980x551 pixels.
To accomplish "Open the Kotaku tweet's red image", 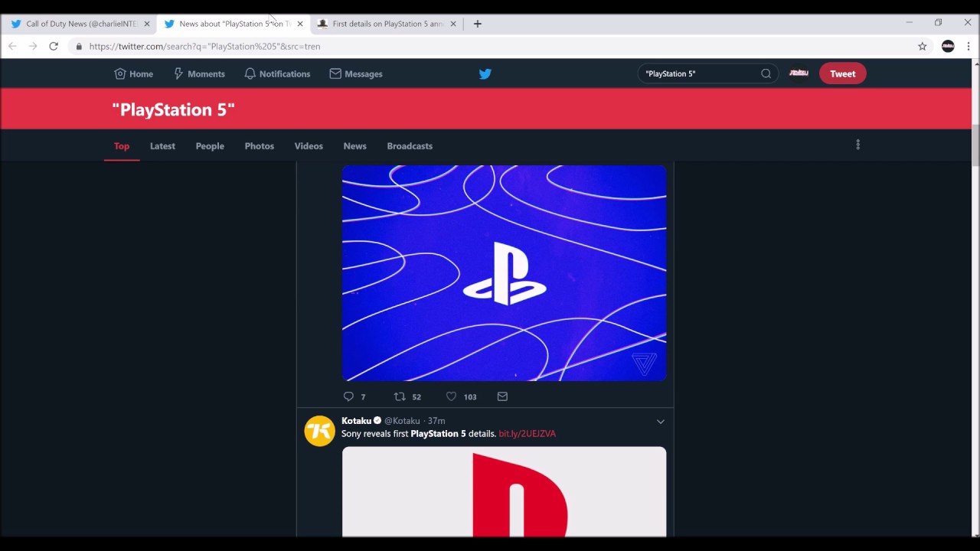I will [504, 491].
